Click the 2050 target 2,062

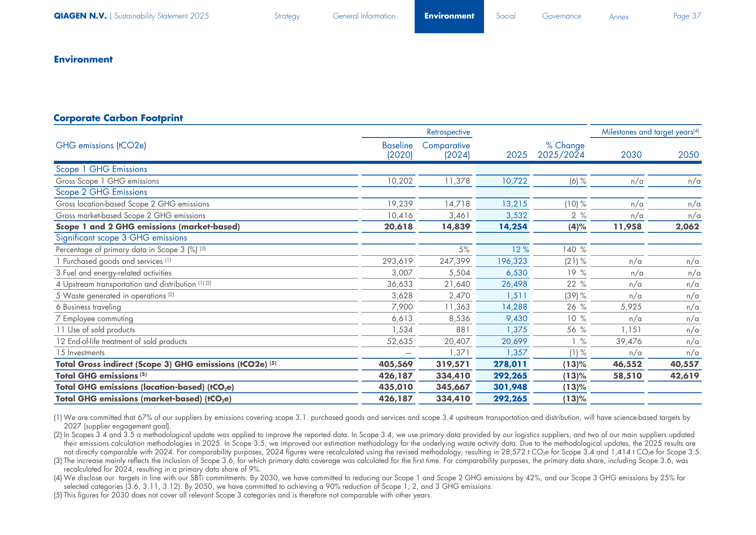coord(687,227)
